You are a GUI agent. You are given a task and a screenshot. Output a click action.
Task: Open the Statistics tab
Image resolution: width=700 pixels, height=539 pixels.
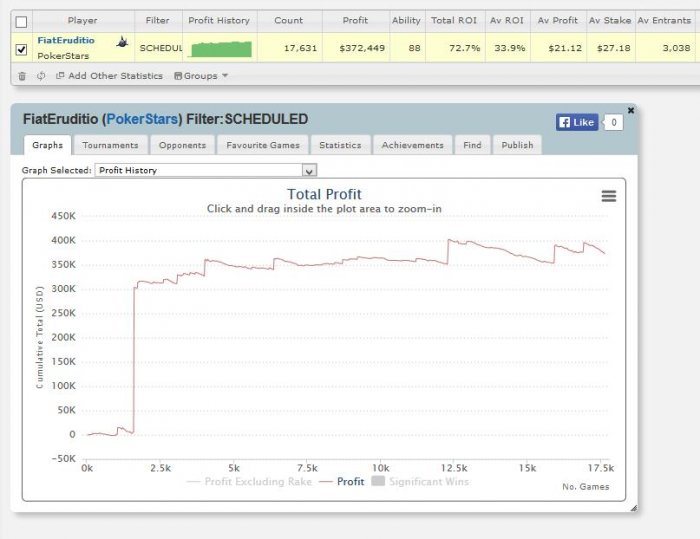coord(340,145)
